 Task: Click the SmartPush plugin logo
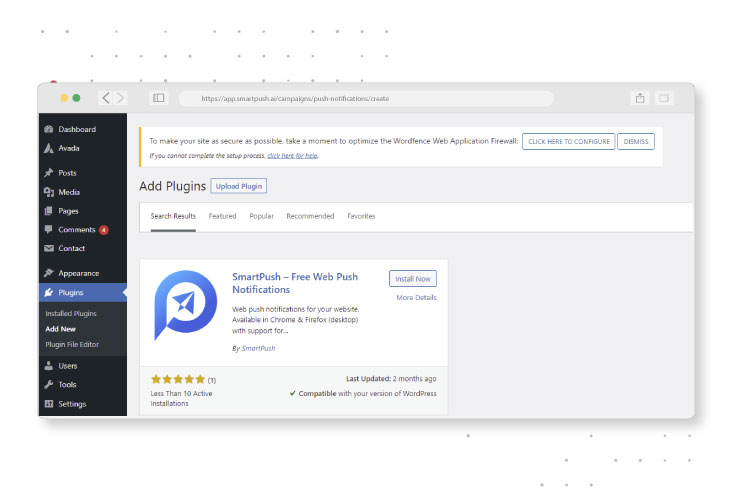(x=185, y=305)
